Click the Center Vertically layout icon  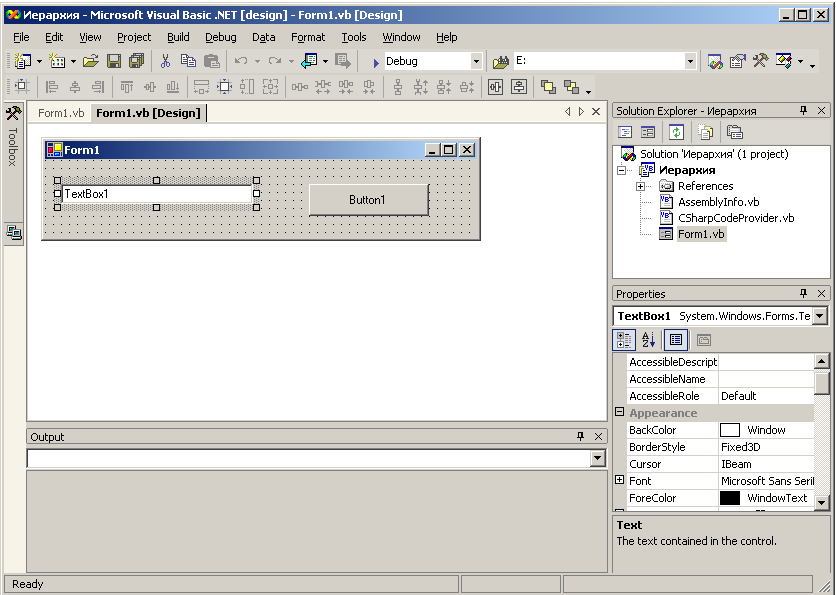519,86
